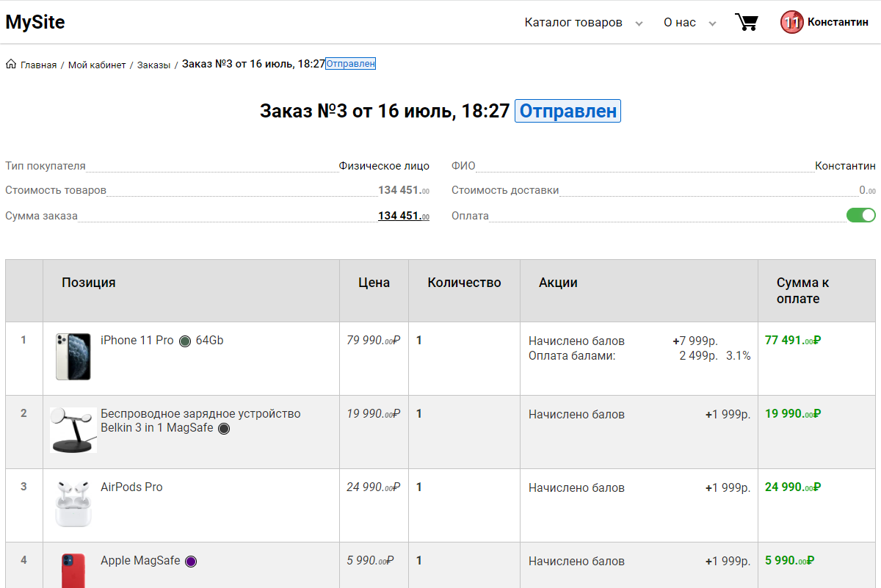The height and width of the screenshot is (588, 881).
Task: Open the iPhone 11 Pro product name
Action: (137, 340)
